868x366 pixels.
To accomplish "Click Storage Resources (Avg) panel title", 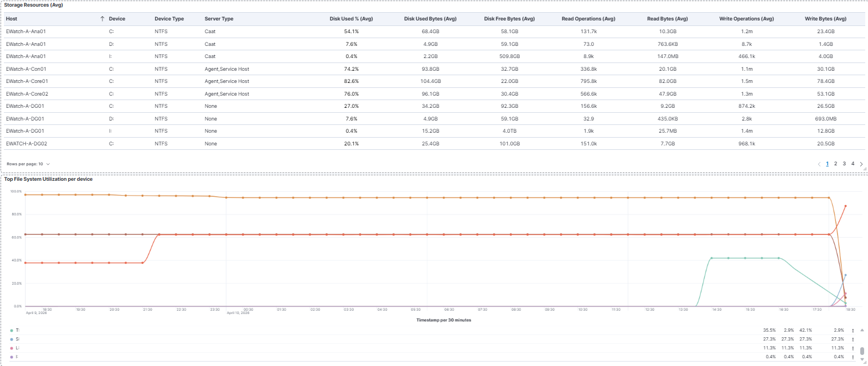I will [33, 5].
